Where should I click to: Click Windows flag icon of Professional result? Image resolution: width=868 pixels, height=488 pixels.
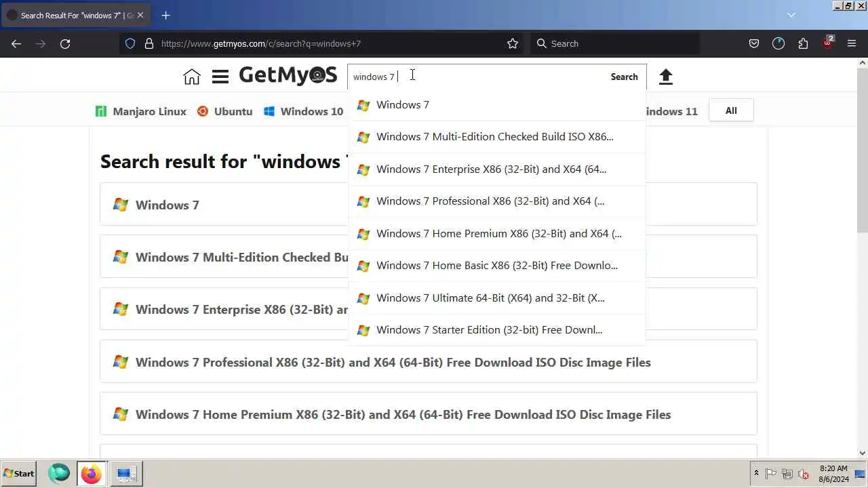121,362
